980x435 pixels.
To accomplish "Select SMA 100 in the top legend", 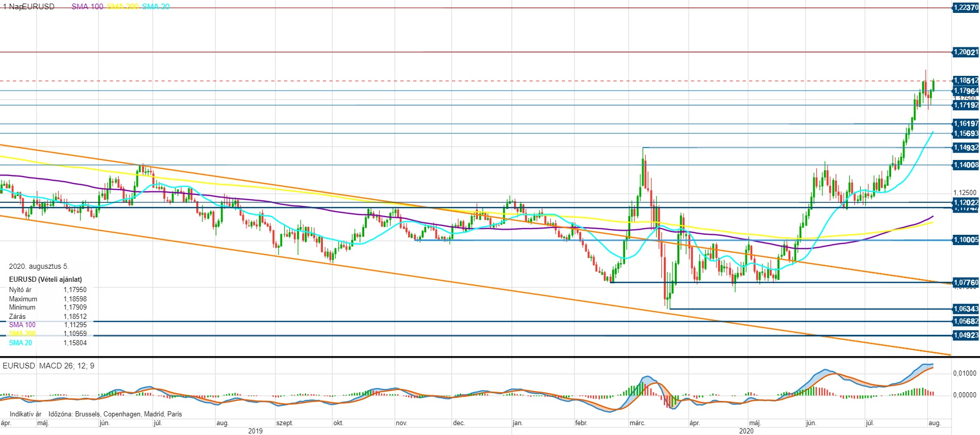I will [x=87, y=7].
